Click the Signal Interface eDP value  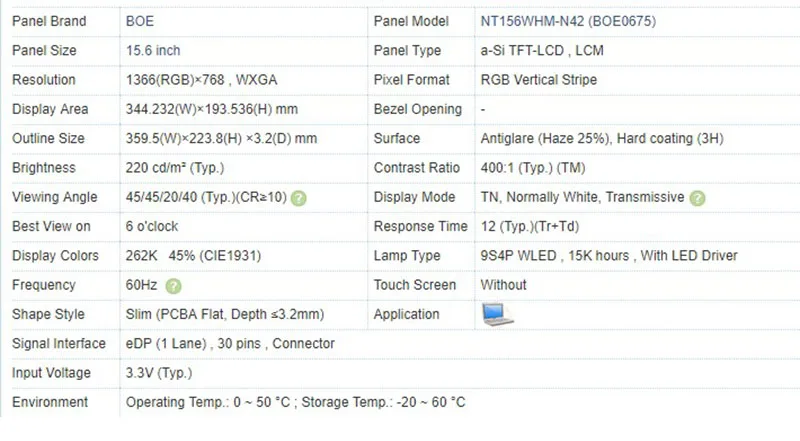point(230,344)
